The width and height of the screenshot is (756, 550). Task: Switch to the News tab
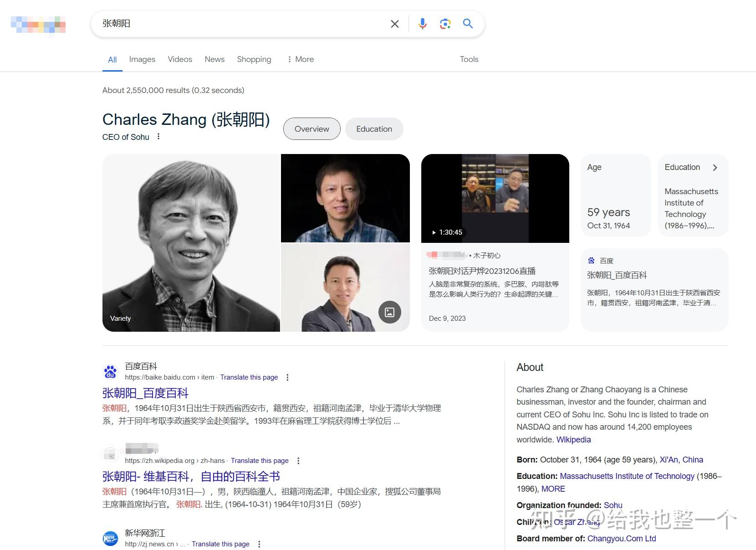(215, 59)
